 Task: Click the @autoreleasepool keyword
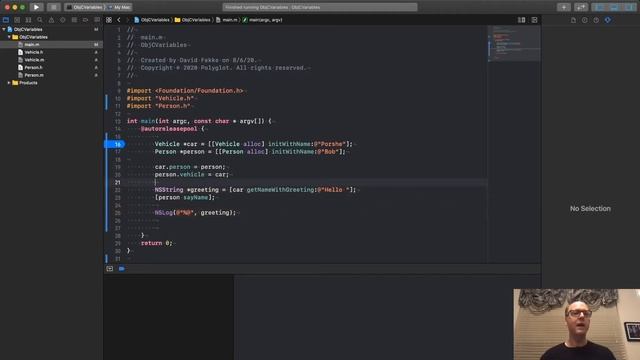pos(169,129)
